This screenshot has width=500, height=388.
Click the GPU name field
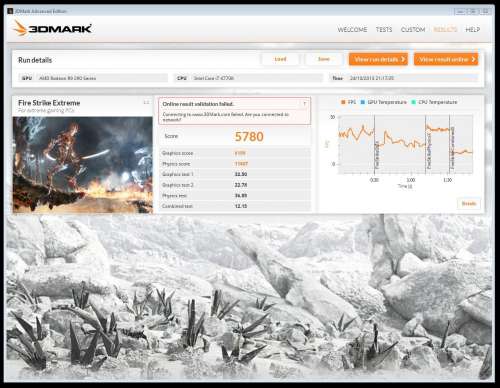click(102, 78)
